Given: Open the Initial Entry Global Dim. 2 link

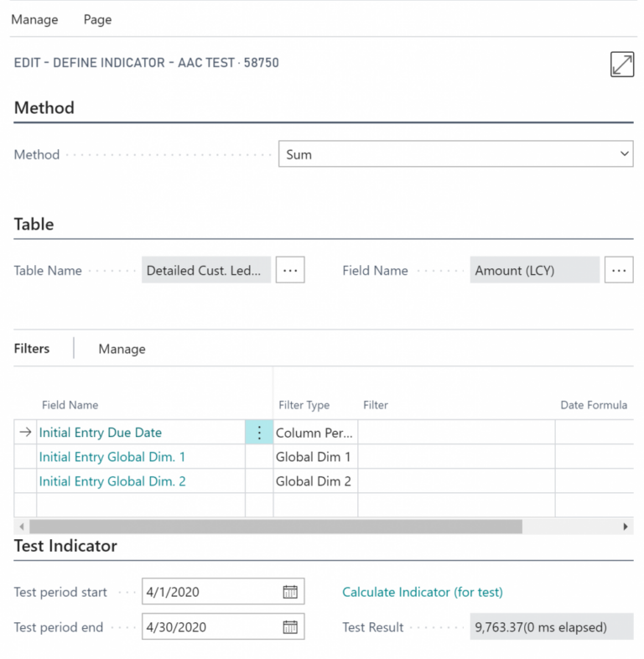Looking at the screenshot, I should (112, 481).
